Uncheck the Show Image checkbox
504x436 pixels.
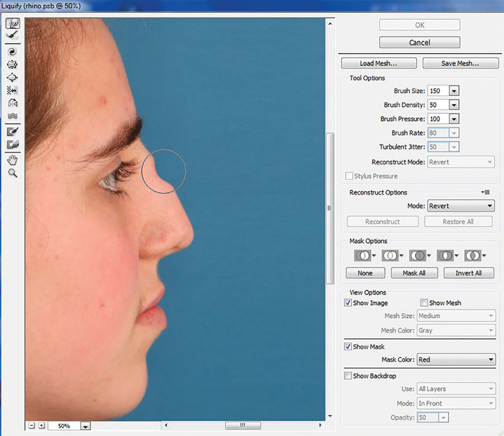tap(348, 303)
